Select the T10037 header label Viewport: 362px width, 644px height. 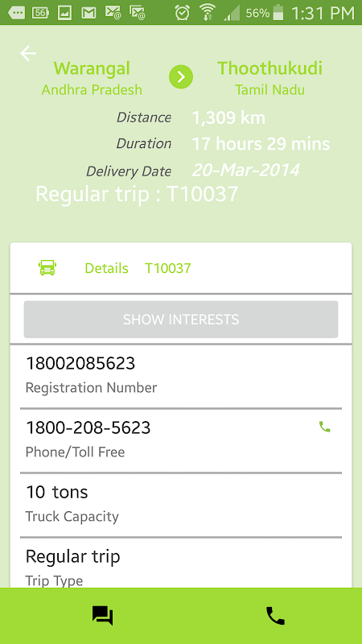168,268
